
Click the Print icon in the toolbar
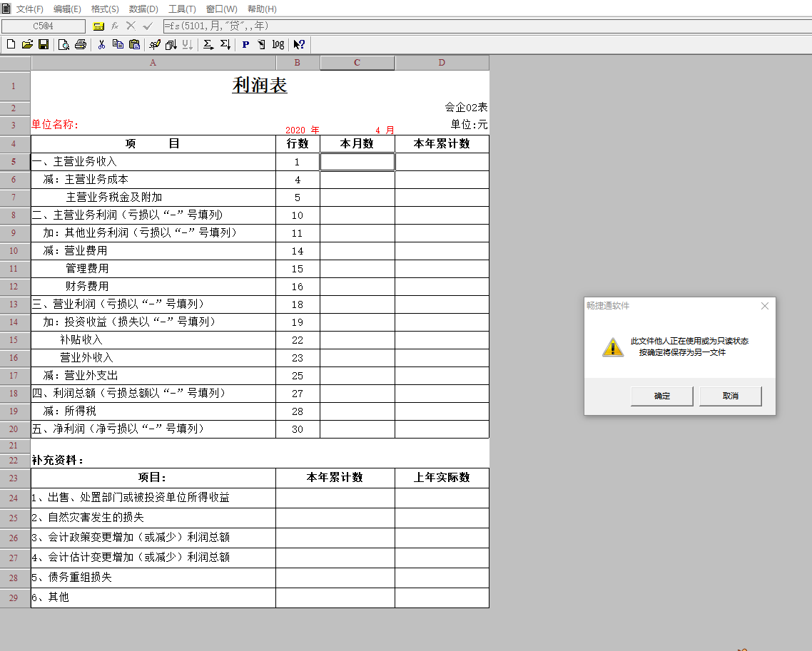(80, 44)
